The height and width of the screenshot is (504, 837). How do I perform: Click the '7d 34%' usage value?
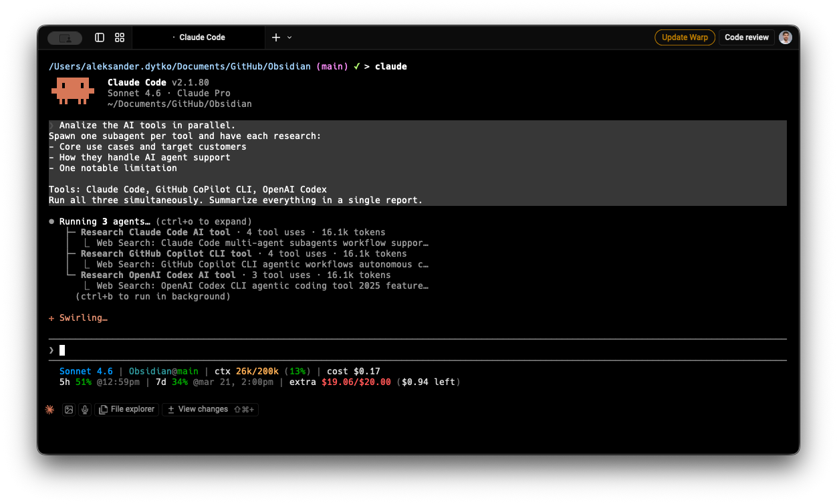[x=172, y=382]
